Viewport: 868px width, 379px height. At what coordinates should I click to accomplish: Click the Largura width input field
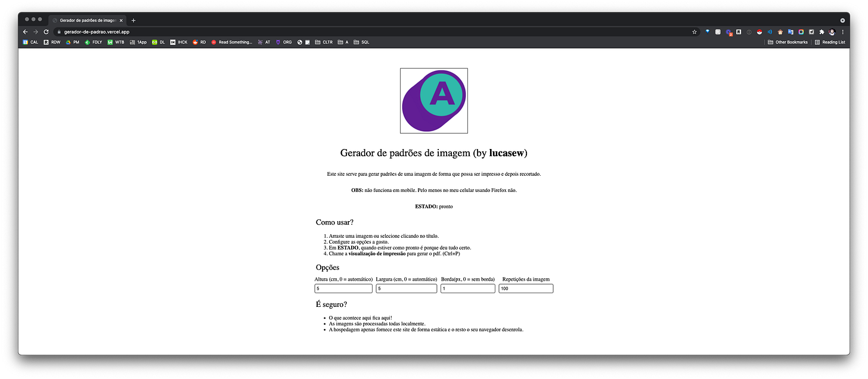407,288
